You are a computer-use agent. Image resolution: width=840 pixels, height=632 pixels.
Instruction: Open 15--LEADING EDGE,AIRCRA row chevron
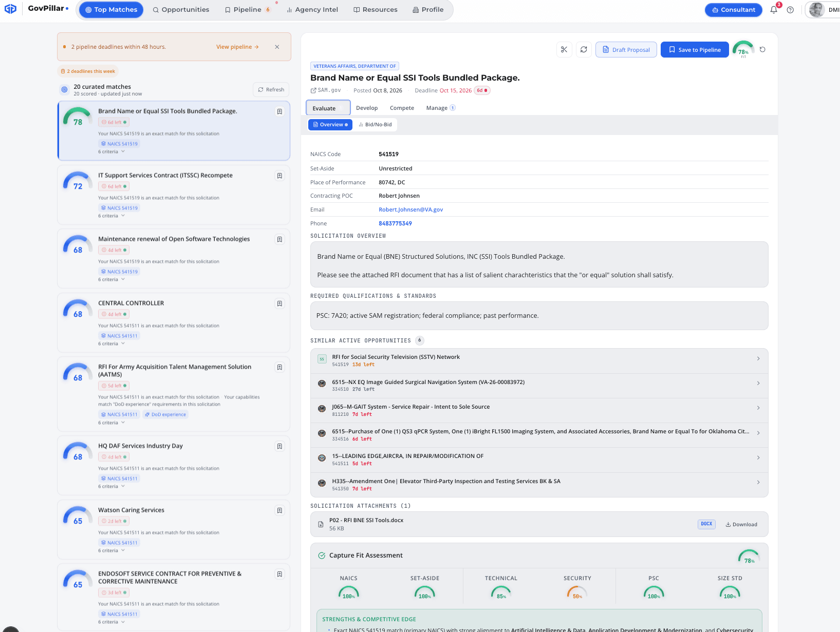(x=758, y=457)
